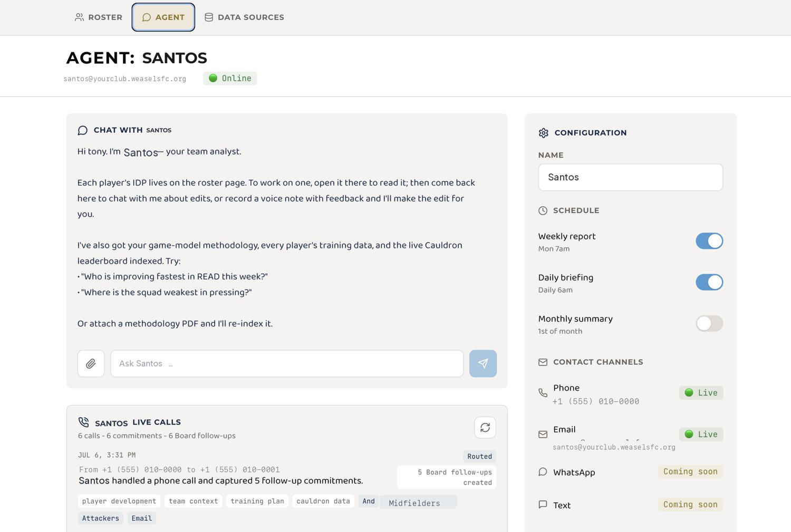Click the chat bubble icon beside Chat with Santos
The image size is (791, 532).
[x=83, y=130]
